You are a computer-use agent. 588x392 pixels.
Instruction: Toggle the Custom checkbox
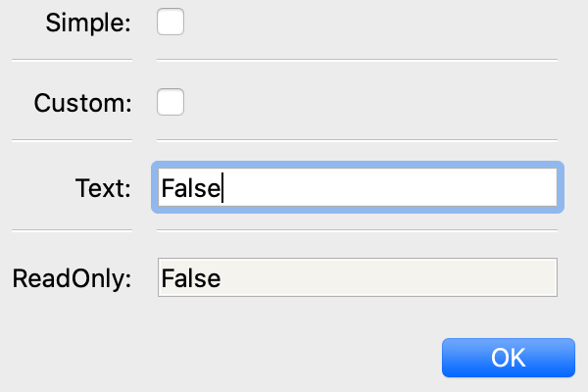(x=171, y=101)
